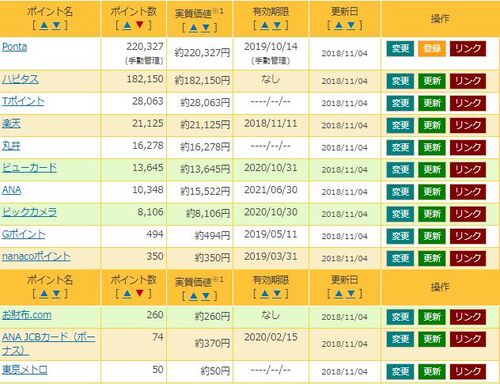Open the Gポイント link

pos(23,234)
